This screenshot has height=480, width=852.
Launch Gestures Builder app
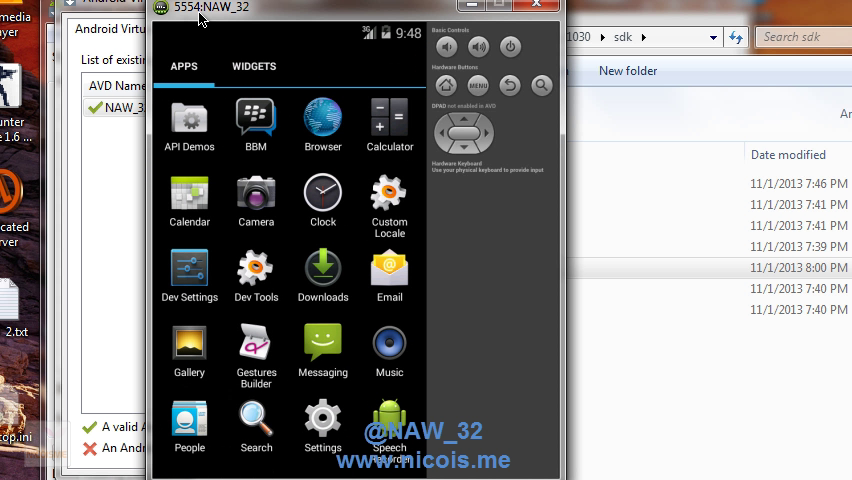[256, 357]
